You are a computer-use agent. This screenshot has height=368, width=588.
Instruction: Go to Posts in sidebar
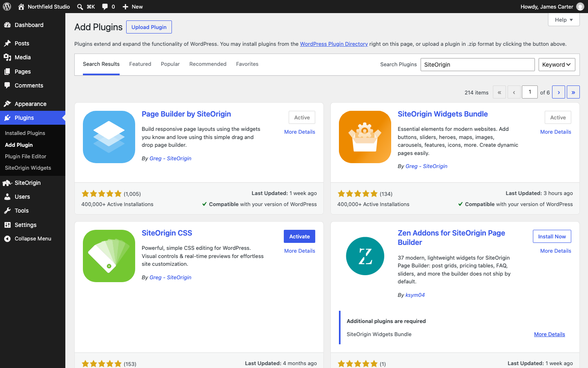33,43
